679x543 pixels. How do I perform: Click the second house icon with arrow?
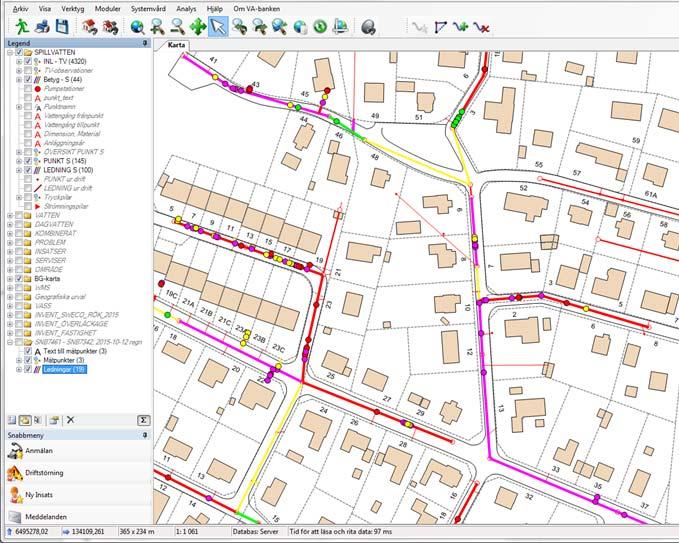click(110, 27)
